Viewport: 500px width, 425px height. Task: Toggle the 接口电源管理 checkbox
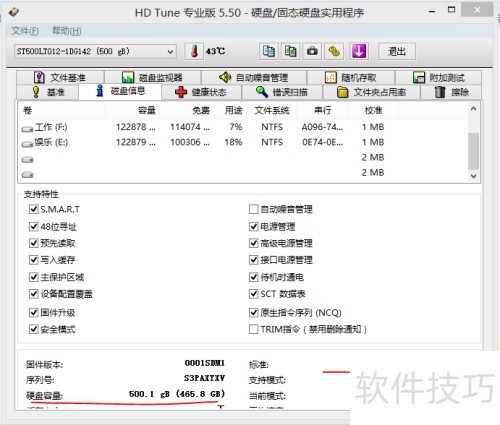pos(253,260)
